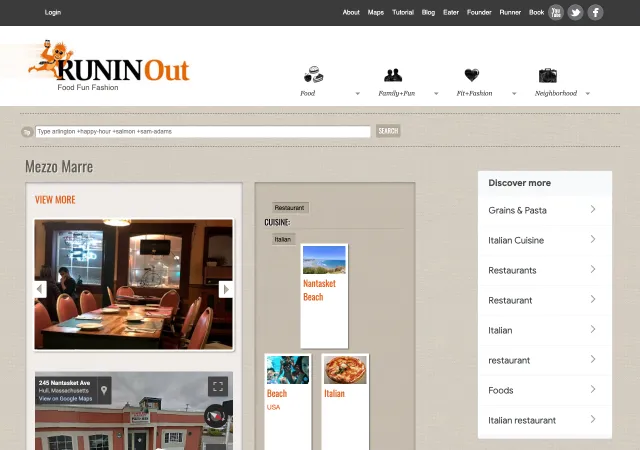Select the Italian row in Discover more
640x450 pixels.
[x=545, y=330]
